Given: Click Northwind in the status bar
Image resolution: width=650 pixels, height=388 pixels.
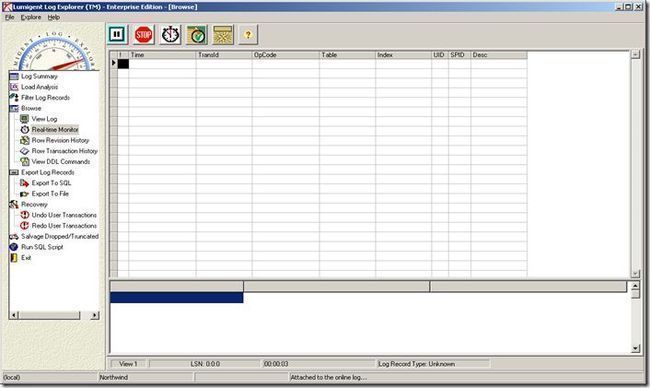Looking at the screenshot, I should [x=114, y=378].
